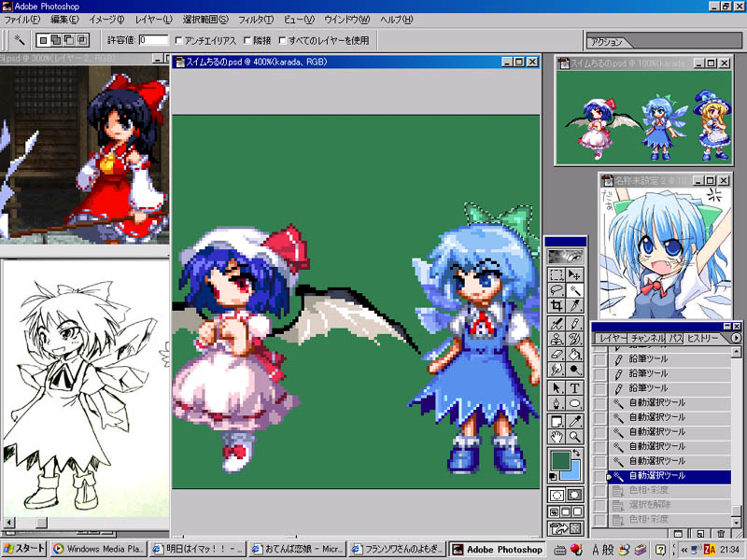Enable the アンチエイリアス checkbox
The image size is (747, 560).
pos(179,40)
